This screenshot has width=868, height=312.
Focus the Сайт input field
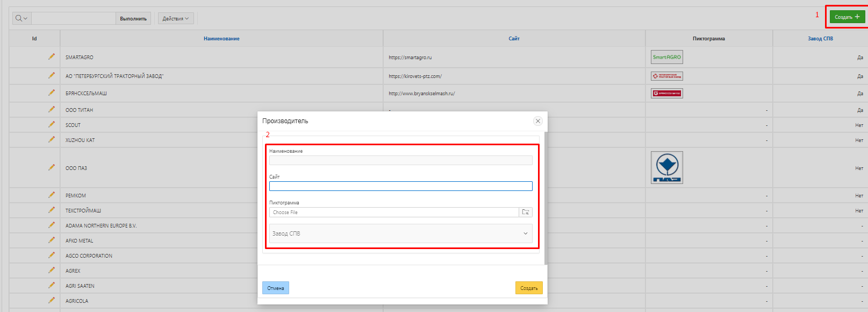[x=400, y=186]
